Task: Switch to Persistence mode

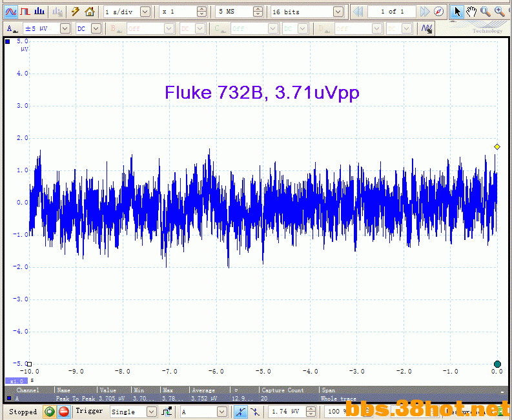Action: (x=25, y=12)
